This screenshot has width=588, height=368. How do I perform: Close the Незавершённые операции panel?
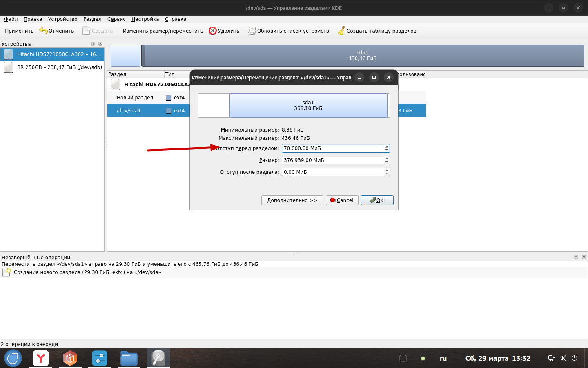point(584,257)
